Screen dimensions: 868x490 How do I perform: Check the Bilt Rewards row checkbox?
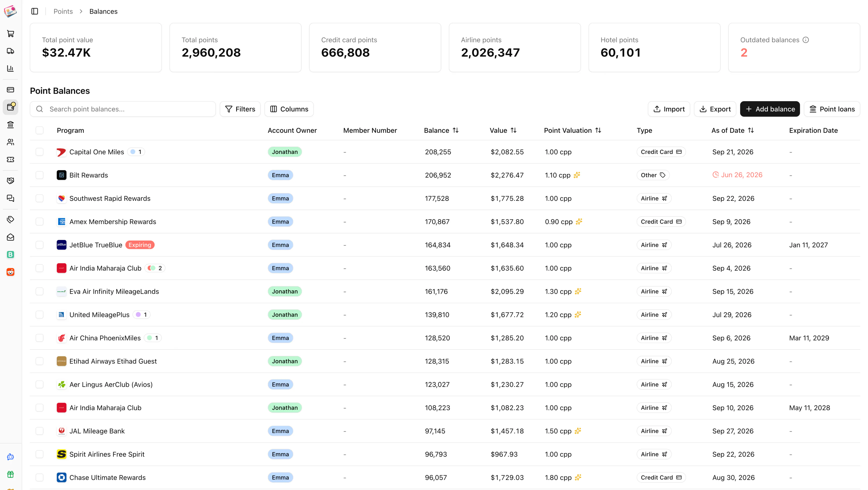point(39,175)
